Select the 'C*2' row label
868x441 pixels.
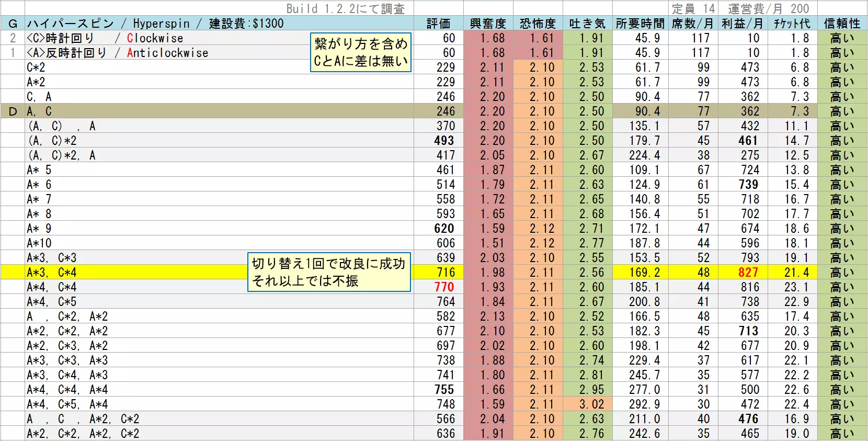36,67
